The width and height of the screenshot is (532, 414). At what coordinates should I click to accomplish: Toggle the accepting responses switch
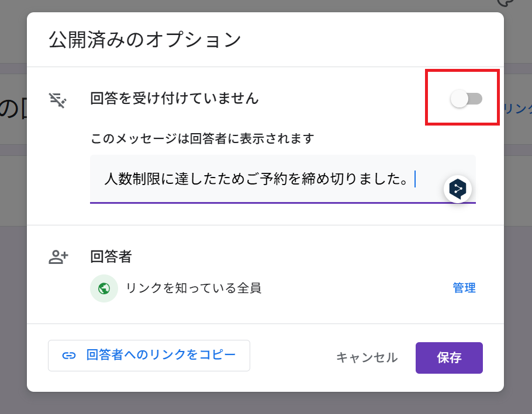[466, 99]
